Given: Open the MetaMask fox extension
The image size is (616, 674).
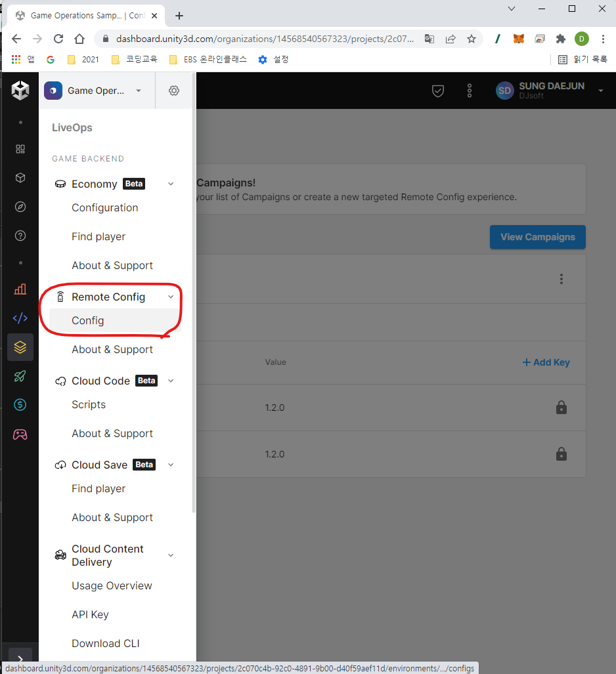Looking at the screenshot, I should click(519, 39).
